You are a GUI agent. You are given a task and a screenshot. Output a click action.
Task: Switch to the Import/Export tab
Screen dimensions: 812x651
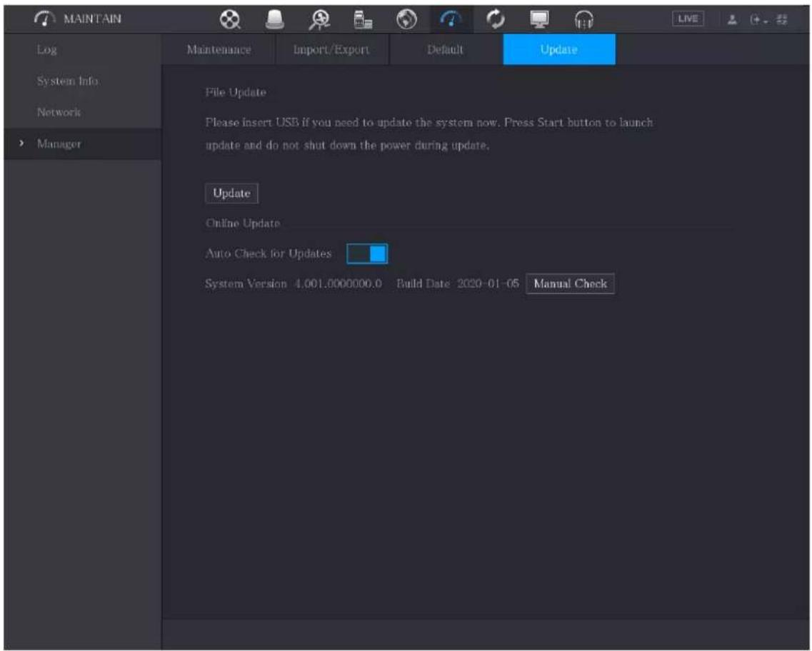(x=332, y=50)
